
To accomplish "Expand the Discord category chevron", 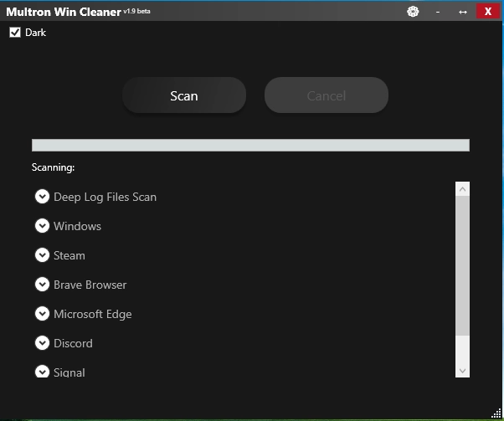I will click(42, 343).
